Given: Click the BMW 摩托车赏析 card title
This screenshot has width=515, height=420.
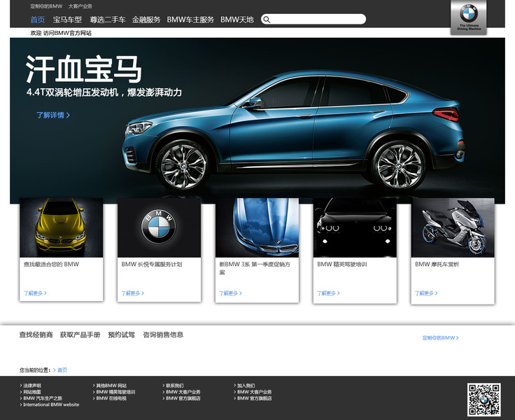Looking at the screenshot, I should 437,264.
